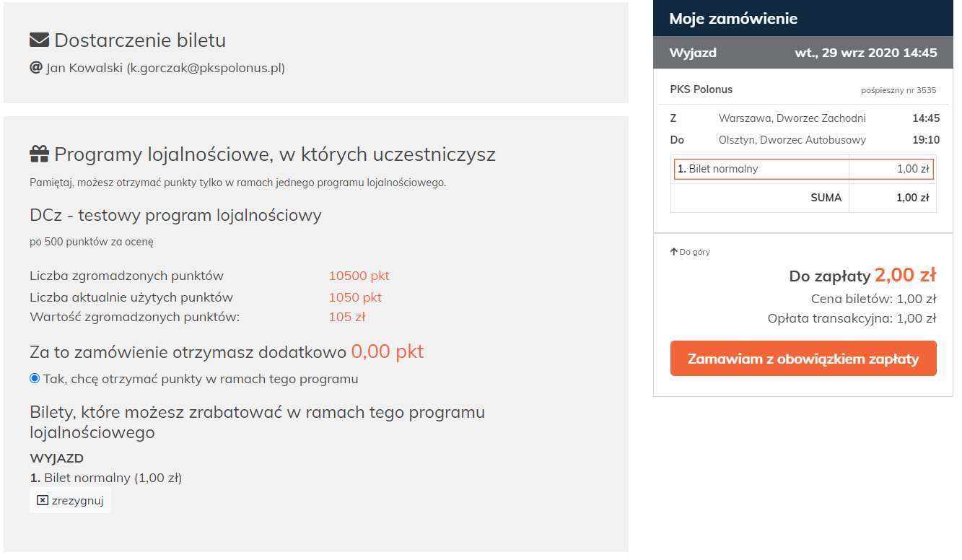Click the '105 zł' value
Viewport: 962px width, 560px height.
click(347, 317)
